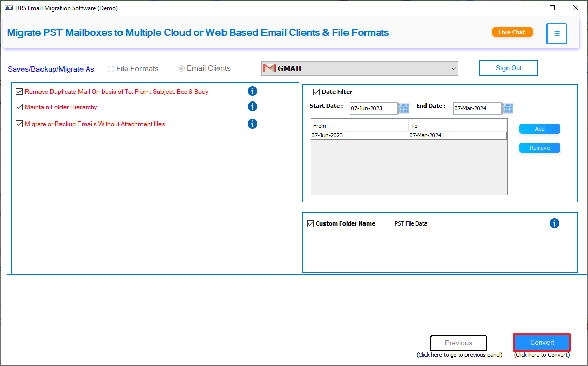588x366 pixels.
Task: Open the hamburger menu icon
Action: (557, 33)
